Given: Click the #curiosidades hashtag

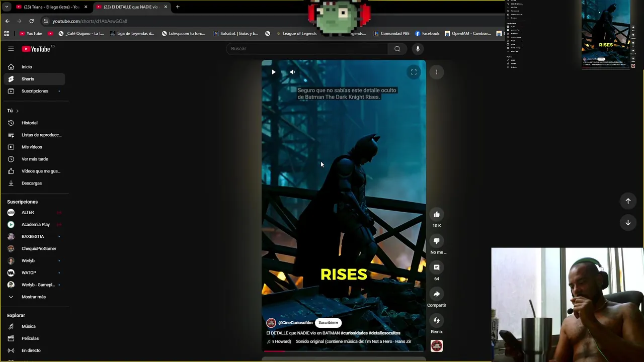Looking at the screenshot, I should pos(354,333).
